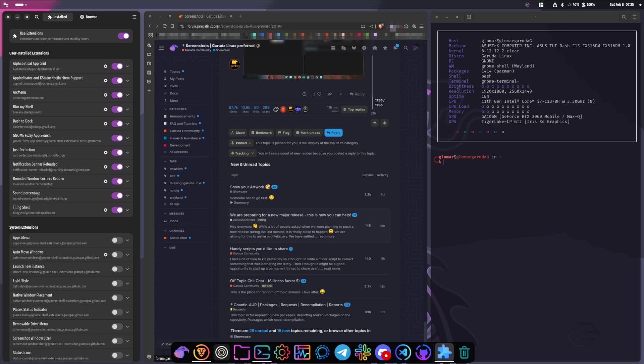Open settings gear for Tiling Shell
The width and height of the screenshot is (644, 364).
click(106, 210)
